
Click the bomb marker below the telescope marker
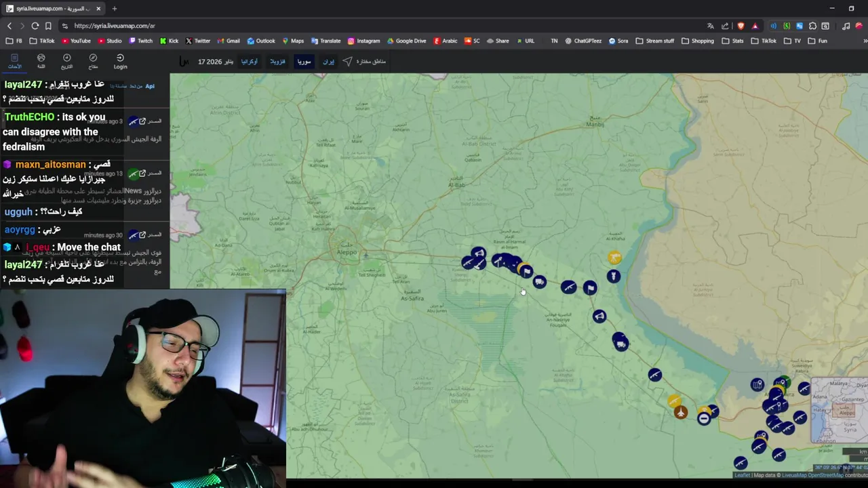click(x=613, y=276)
